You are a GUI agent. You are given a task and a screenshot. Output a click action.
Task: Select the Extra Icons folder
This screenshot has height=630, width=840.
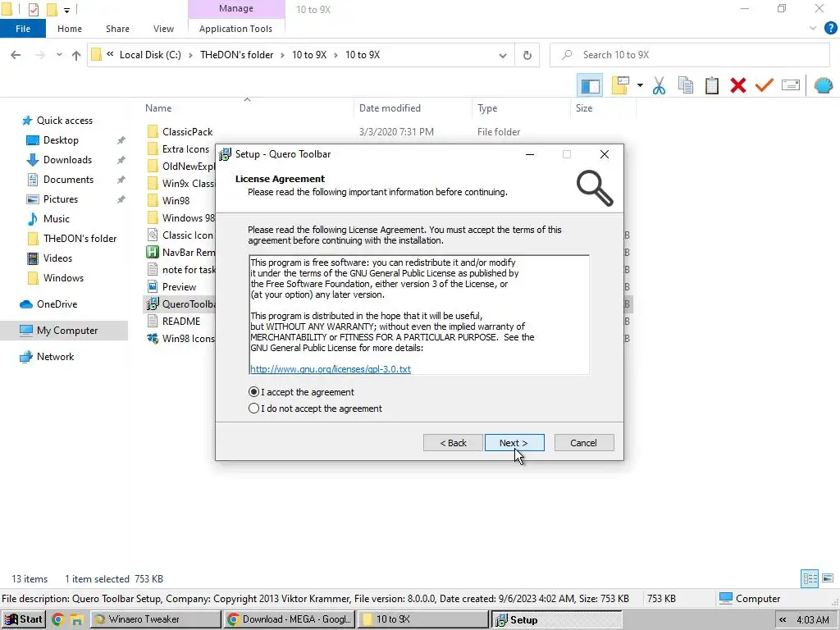[x=185, y=149]
